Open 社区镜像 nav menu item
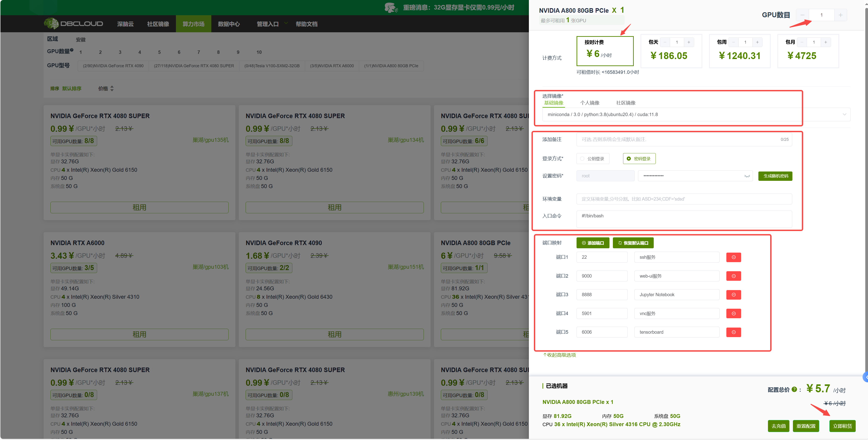Viewport: 868px width, 440px height. tap(158, 24)
